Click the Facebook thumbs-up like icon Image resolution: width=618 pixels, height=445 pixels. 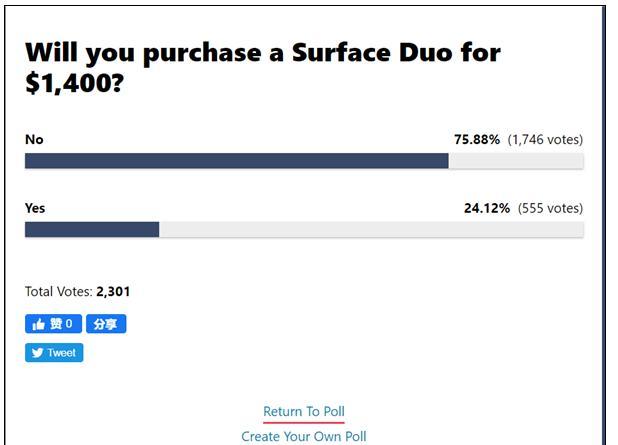click(x=38, y=324)
